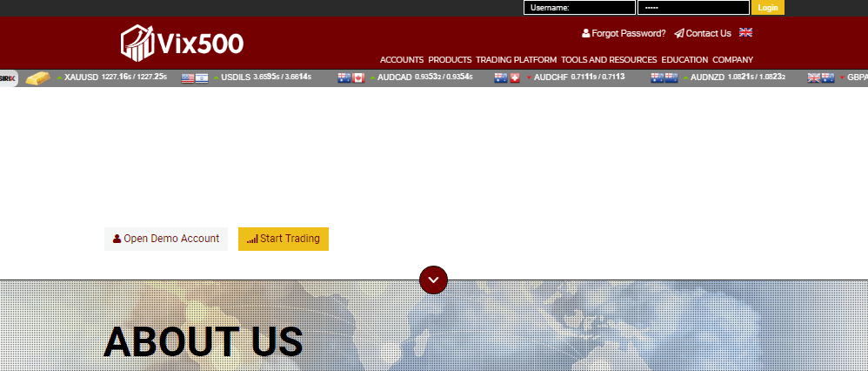The height and width of the screenshot is (371, 868).
Task: Click Open Demo Account button
Action: (x=166, y=239)
